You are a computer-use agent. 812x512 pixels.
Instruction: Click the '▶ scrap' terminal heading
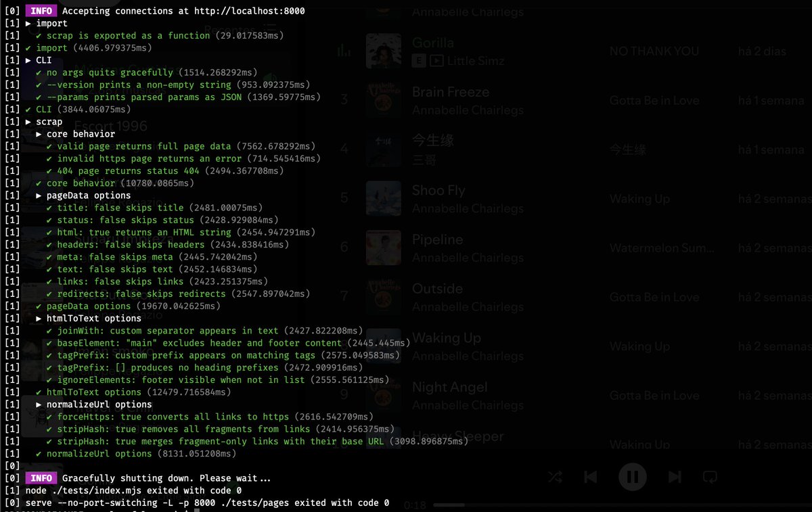[43, 122]
